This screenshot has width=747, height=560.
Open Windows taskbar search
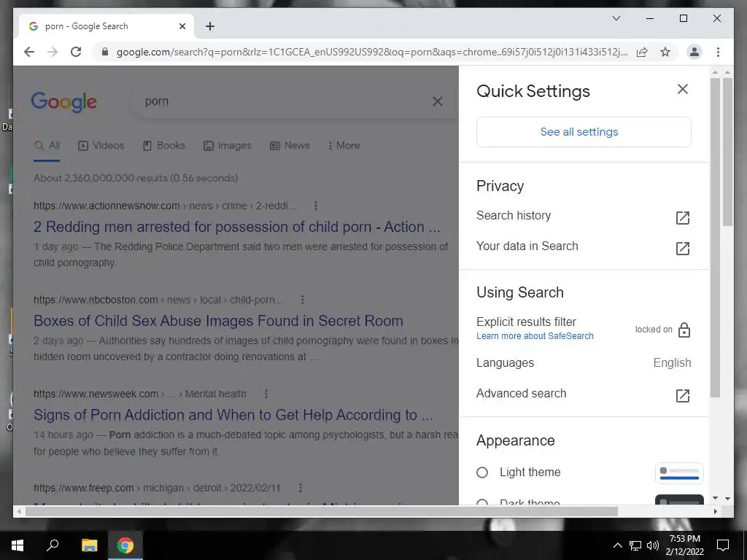pos(53,545)
